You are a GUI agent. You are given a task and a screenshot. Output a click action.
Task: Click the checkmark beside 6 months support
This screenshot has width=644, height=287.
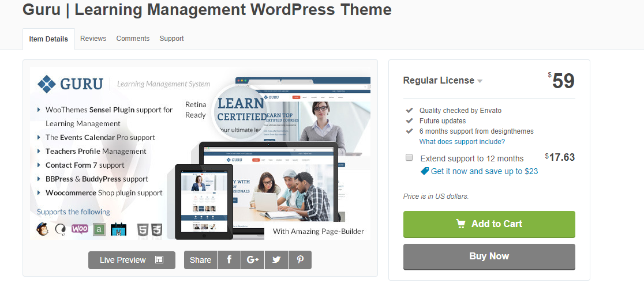[409, 131]
